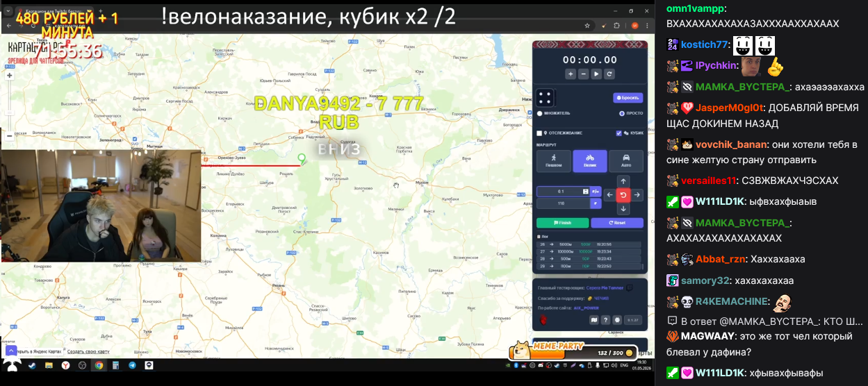Enable the Отслеживание checkbox
Image resolution: width=868 pixels, height=386 pixels.
[x=539, y=133]
